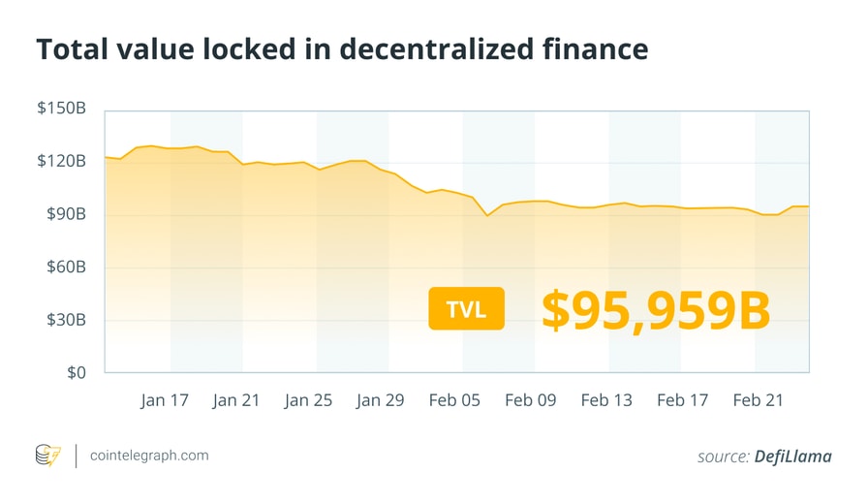Viewport: 868px width, 504px height.
Task: Click the Jan 25 date label
Action: (309, 399)
